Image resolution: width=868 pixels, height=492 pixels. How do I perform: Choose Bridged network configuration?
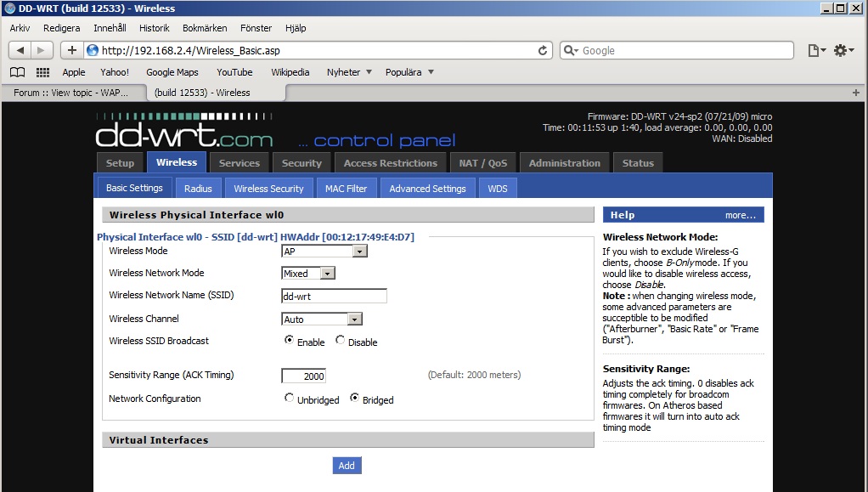(x=354, y=398)
